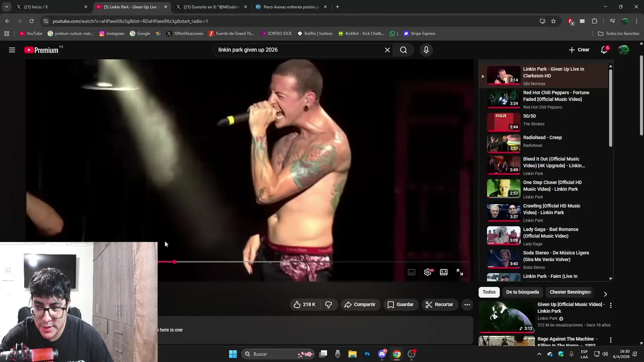
Task: Open the YouTube guide hamburger menu
Action: [12, 50]
